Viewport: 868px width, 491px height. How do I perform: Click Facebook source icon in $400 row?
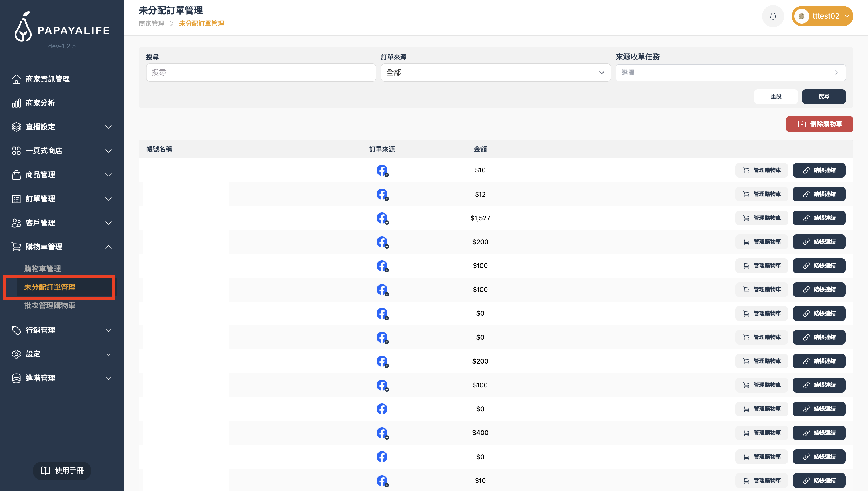coord(382,433)
